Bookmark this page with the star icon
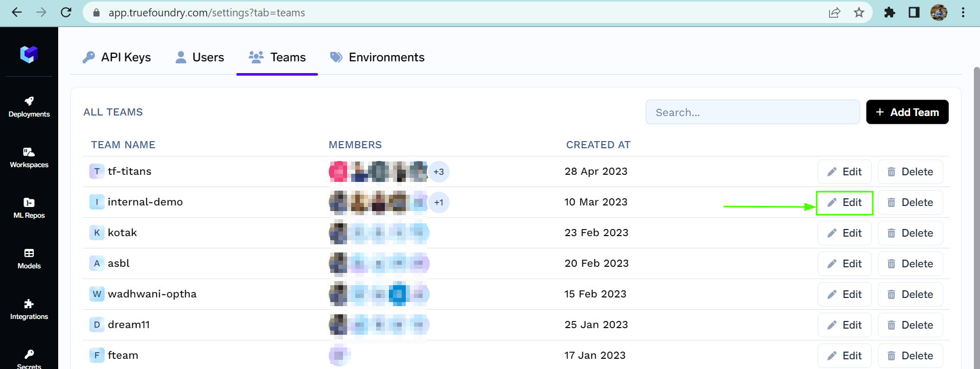 click(x=859, y=12)
